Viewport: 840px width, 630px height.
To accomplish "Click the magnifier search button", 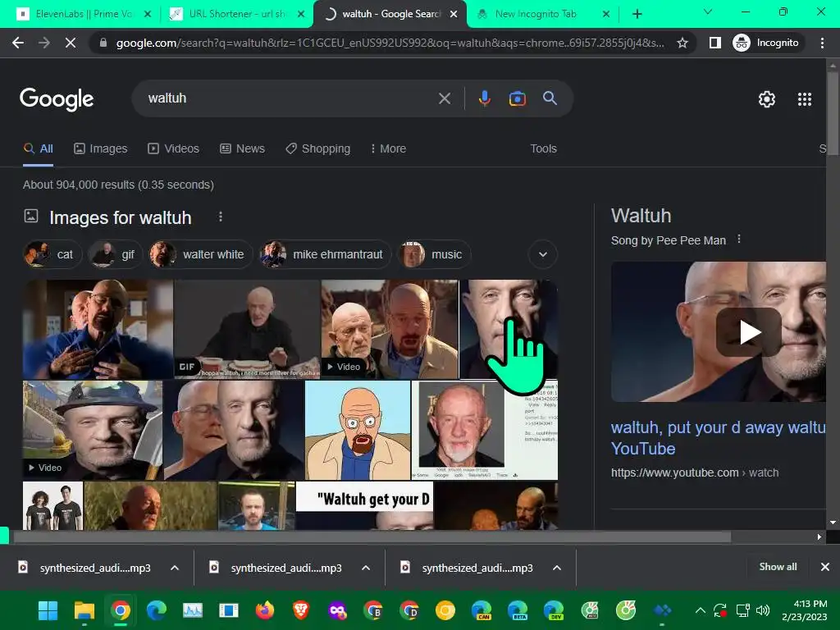I will pos(550,98).
